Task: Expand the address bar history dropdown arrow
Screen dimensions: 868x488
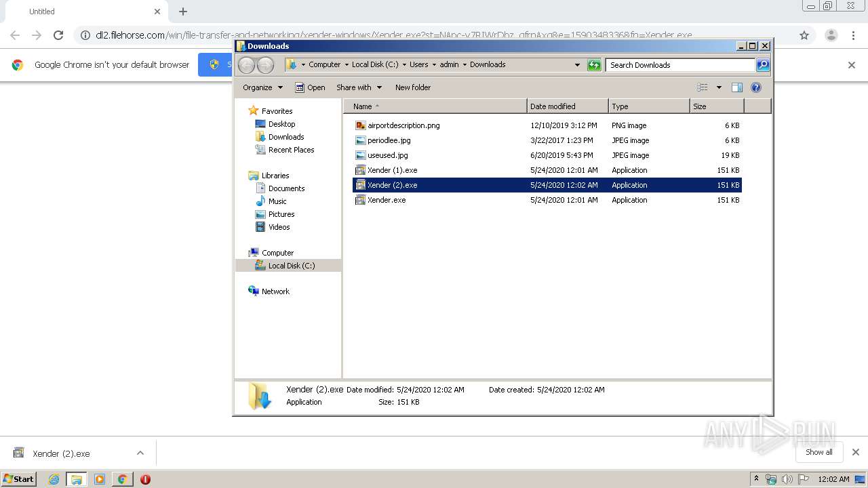Action: pos(577,65)
